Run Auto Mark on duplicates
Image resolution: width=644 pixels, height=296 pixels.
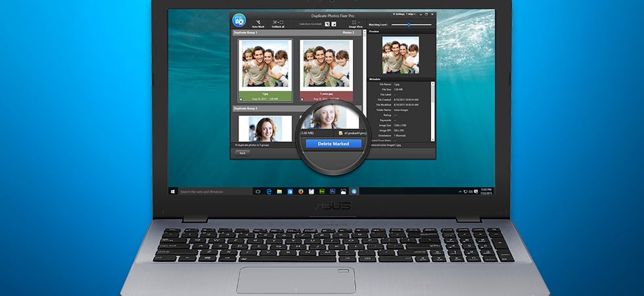pos(258,22)
